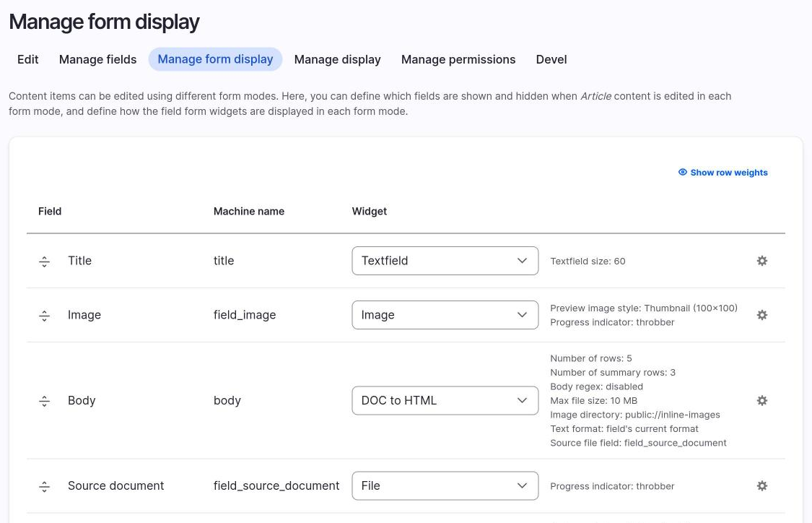Screen dimensions: 812x523
Task: Open the Manage permissions tab
Action: pos(458,60)
